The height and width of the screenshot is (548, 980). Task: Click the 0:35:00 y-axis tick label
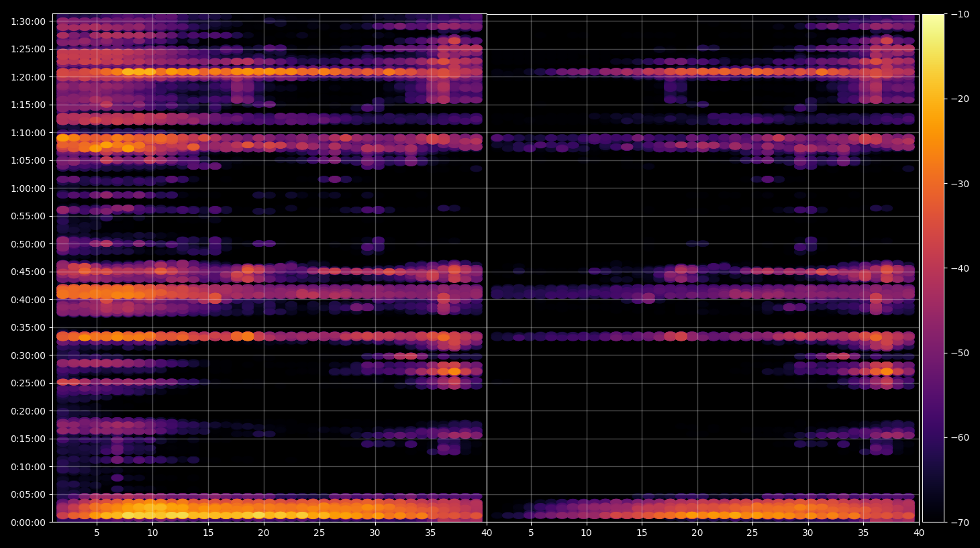tap(28, 327)
